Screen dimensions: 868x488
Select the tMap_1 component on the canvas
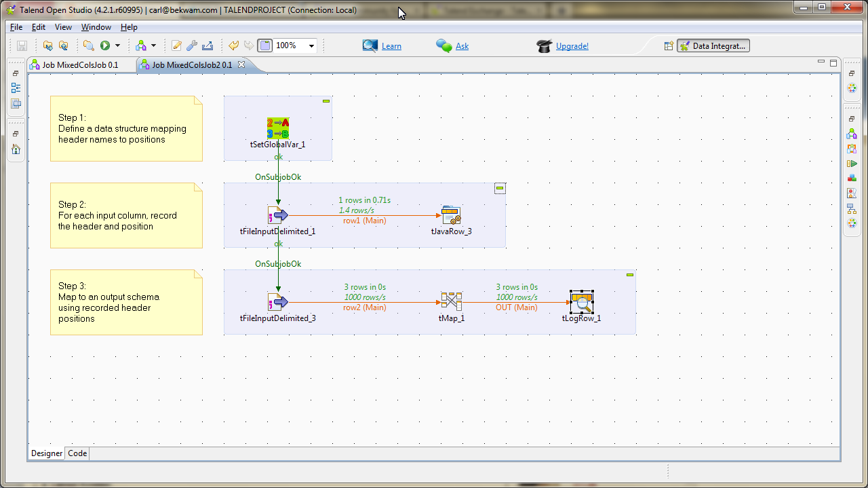[451, 301]
